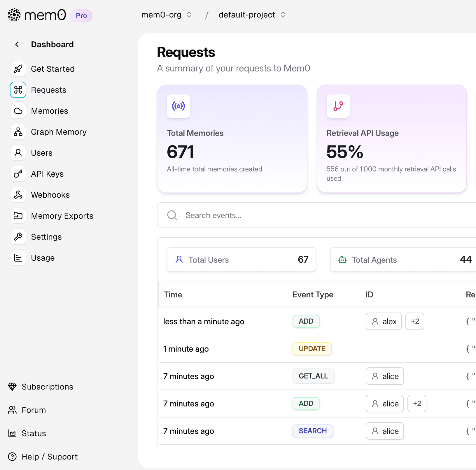The width and height of the screenshot is (476, 470).
Task: Click the Total Users person icon
Action: tap(179, 259)
